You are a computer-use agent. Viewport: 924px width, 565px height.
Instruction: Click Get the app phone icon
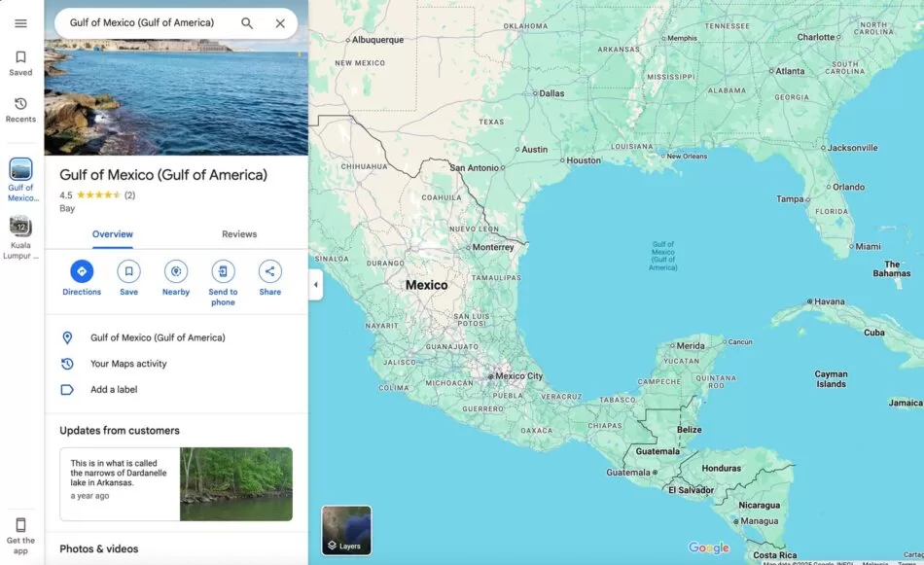20,524
